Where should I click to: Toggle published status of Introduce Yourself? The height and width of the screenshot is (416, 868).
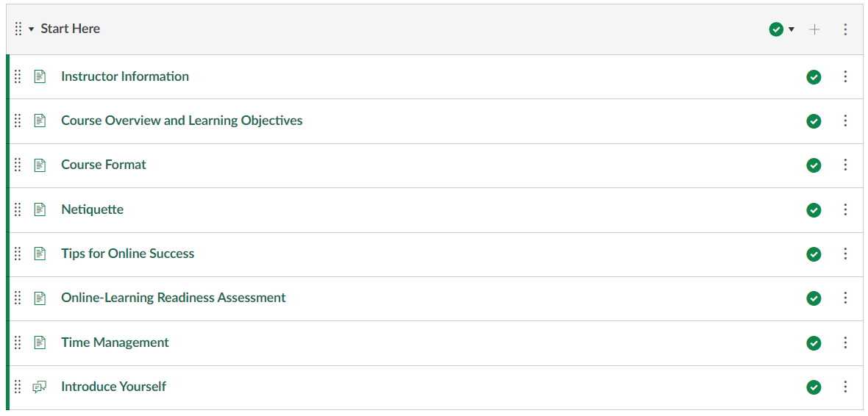[x=814, y=387]
